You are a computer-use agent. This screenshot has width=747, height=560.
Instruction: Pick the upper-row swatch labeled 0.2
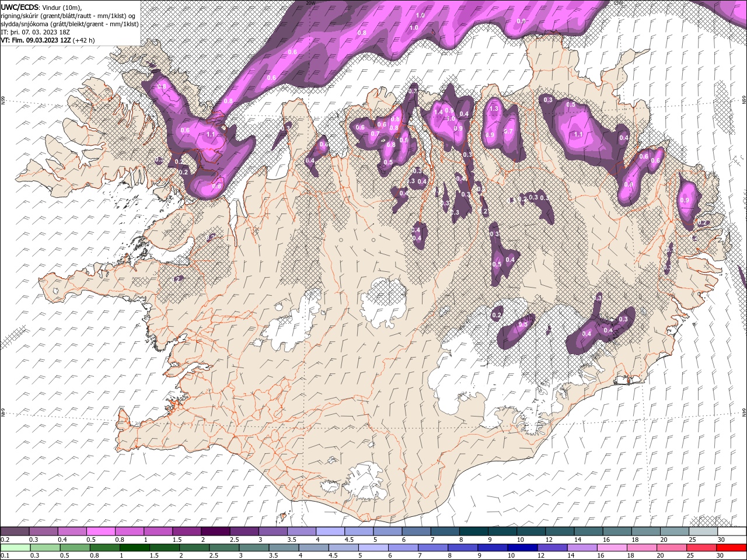click(x=15, y=531)
